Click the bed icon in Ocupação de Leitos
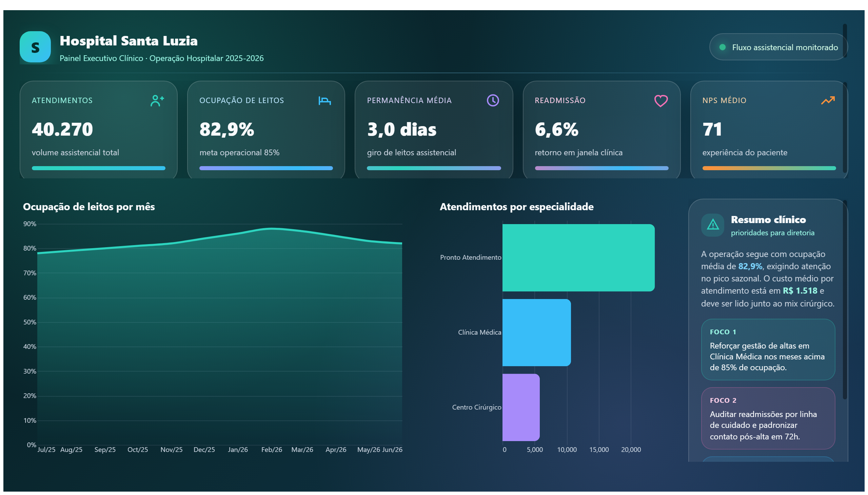 coord(324,101)
